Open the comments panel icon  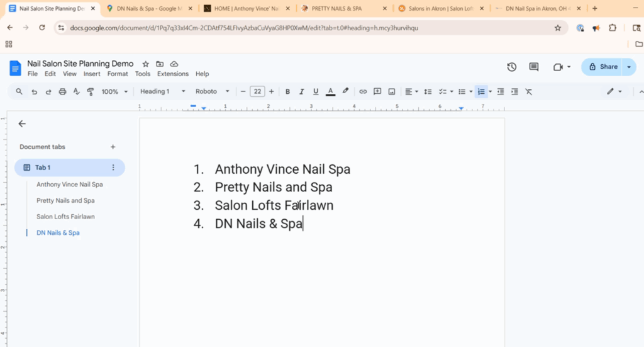point(533,67)
